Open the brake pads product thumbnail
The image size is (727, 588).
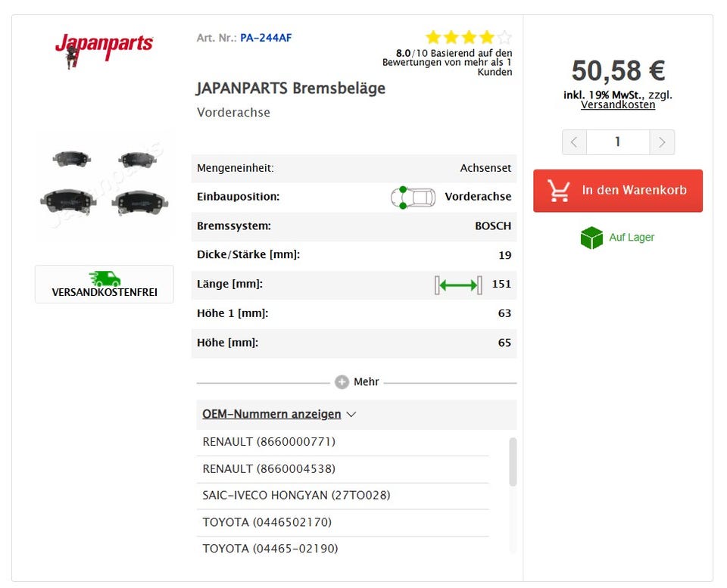[x=105, y=188]
